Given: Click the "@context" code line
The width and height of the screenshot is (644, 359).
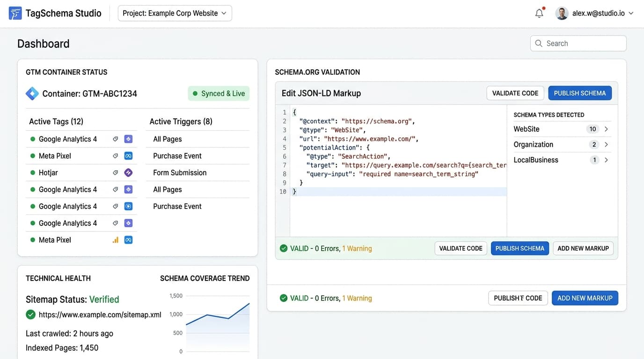Looking at the screenshot, I should [357, 121].
